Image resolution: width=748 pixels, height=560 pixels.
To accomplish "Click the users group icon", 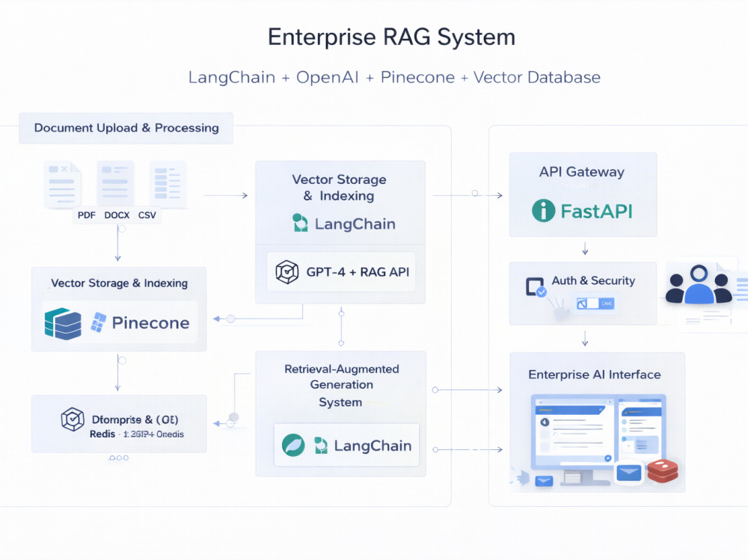I will pyautogui.click(x=699, y=285).
